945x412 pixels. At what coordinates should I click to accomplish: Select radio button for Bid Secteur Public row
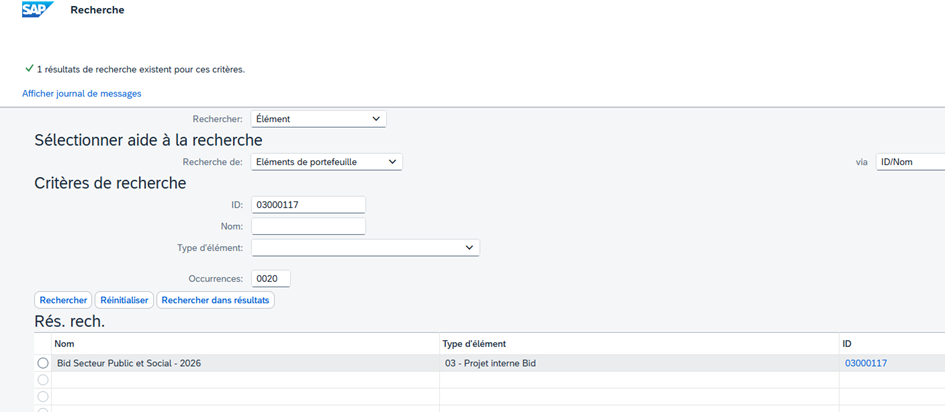43,363
